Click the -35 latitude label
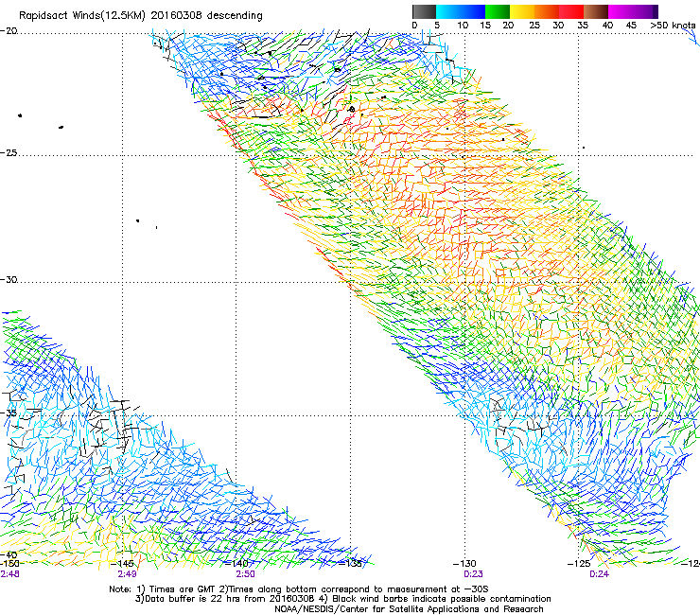 tap(9, 413)
